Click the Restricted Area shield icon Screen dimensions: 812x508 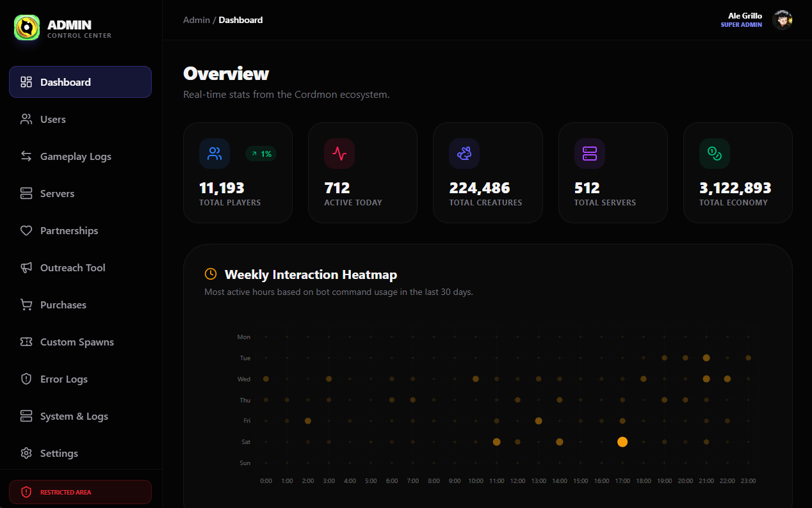tap(26, 492)
